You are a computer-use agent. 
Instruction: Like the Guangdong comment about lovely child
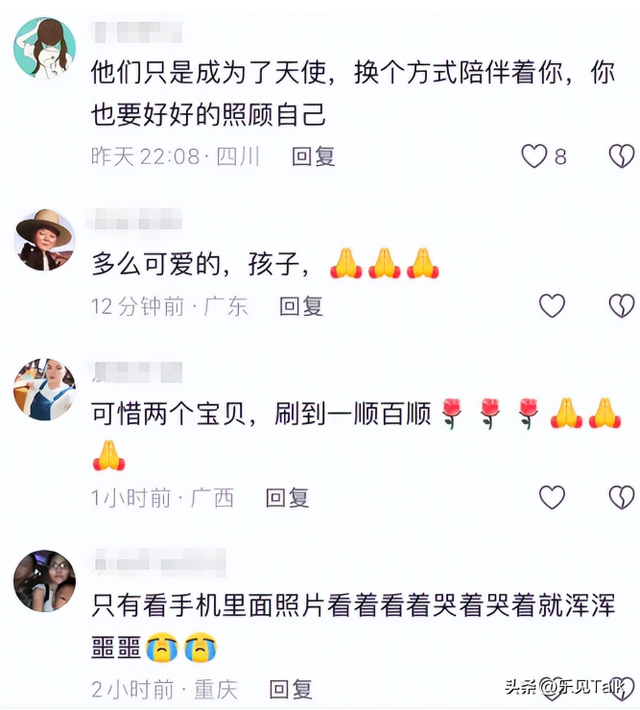[x=552, y=306]
